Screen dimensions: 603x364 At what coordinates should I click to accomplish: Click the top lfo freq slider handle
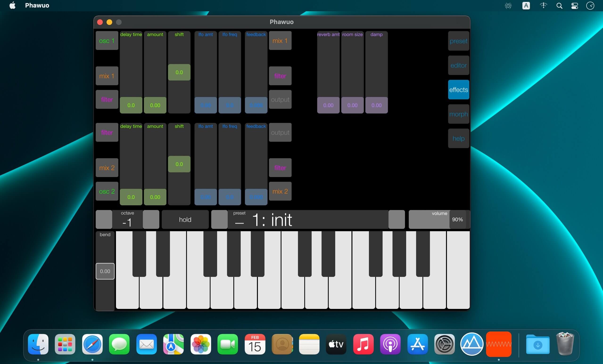click(x=230, y=105)
